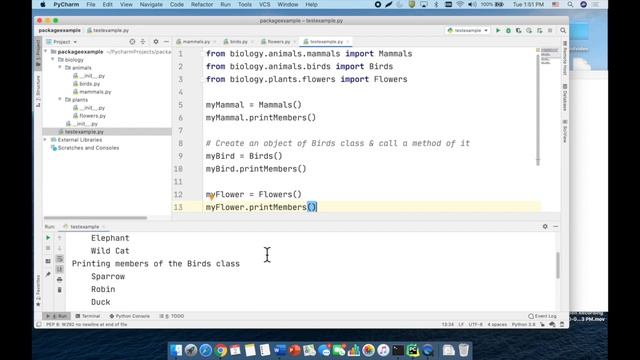Open TODO tool window
640x360 pixels.
[x=172, y=316]
